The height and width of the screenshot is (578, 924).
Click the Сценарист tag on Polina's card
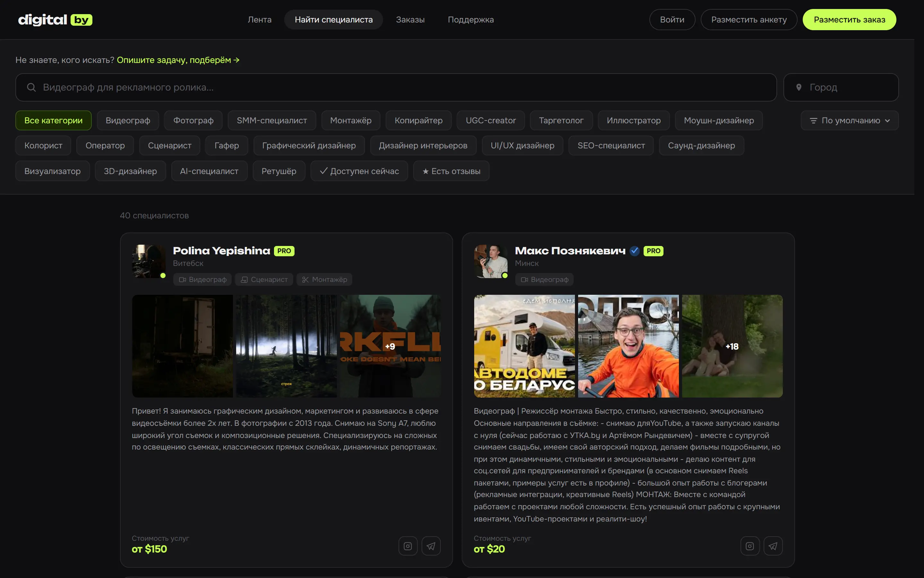coord(264,279)
